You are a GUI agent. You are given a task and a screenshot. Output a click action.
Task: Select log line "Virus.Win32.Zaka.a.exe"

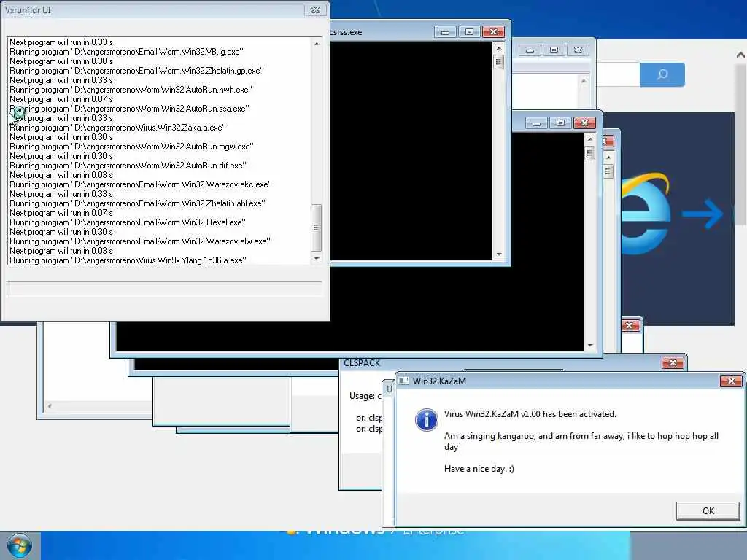coord(117,128)
